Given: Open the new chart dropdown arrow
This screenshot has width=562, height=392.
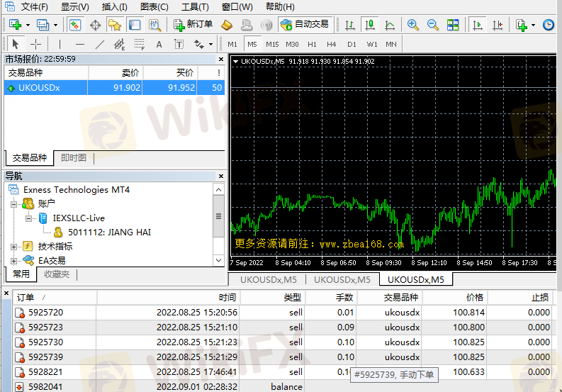Looking at the screenshot, I should 28,25.
